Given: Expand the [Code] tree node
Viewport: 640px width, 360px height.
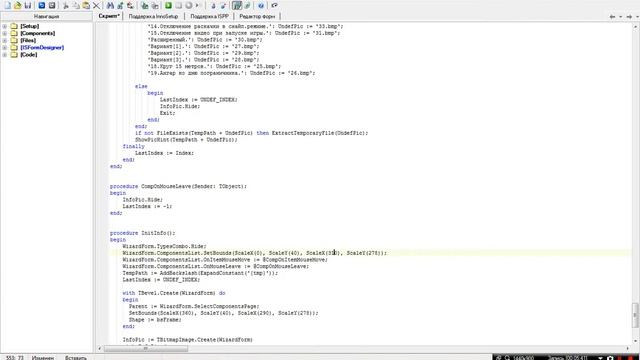Looking at the screenshot, I should 4,54.
